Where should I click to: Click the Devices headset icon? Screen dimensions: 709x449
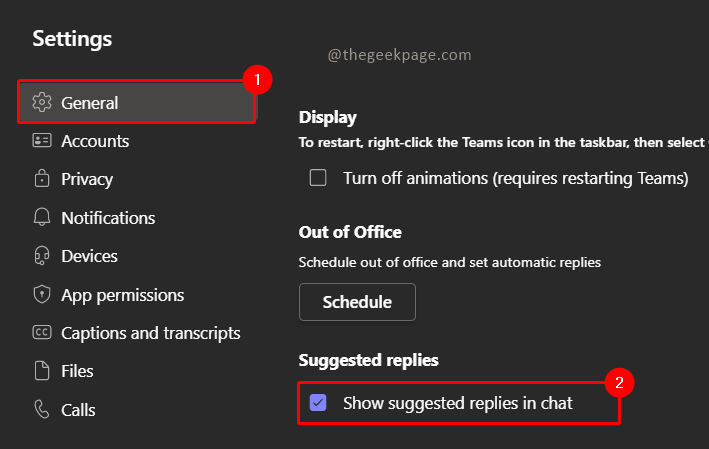[42, 256]
